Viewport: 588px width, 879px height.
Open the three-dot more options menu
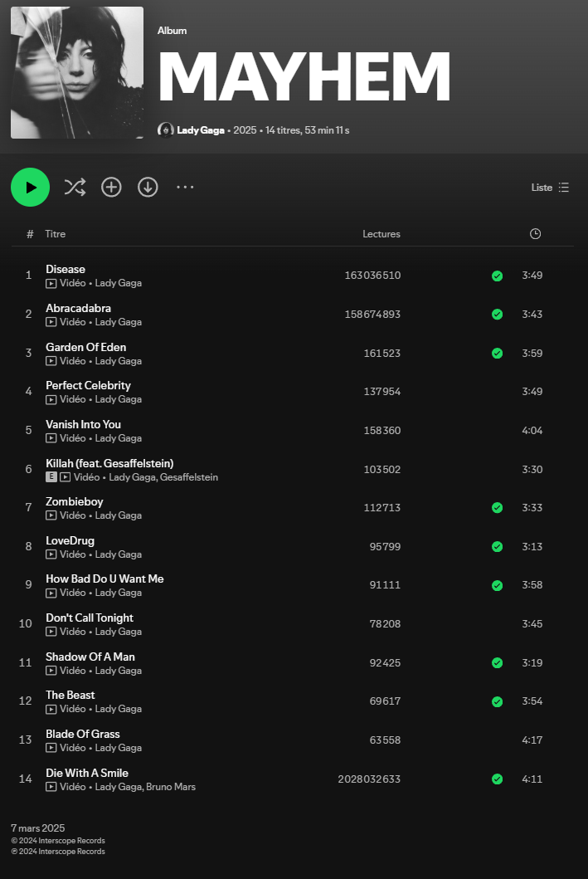pyautogui.click(x=185, y=188)
